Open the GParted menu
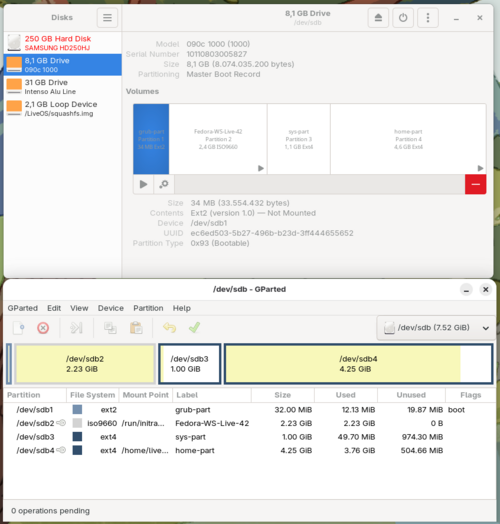This screenshot has width=500, height=524. 23,308
